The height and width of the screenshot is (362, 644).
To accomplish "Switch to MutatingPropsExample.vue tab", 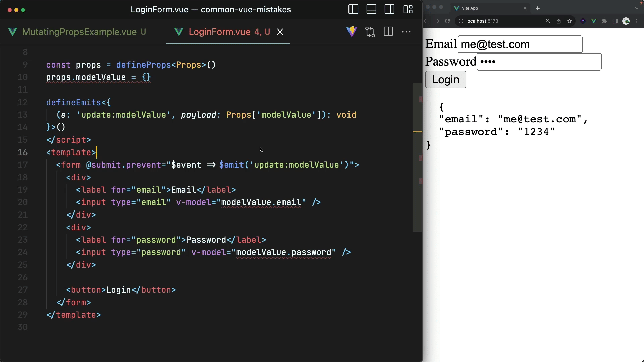I will coord(79,32).
